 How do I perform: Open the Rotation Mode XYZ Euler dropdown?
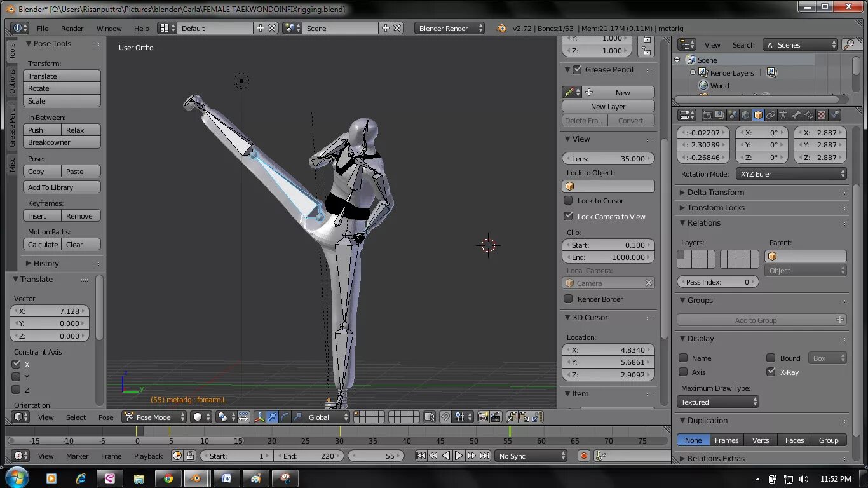coord(791,173)
